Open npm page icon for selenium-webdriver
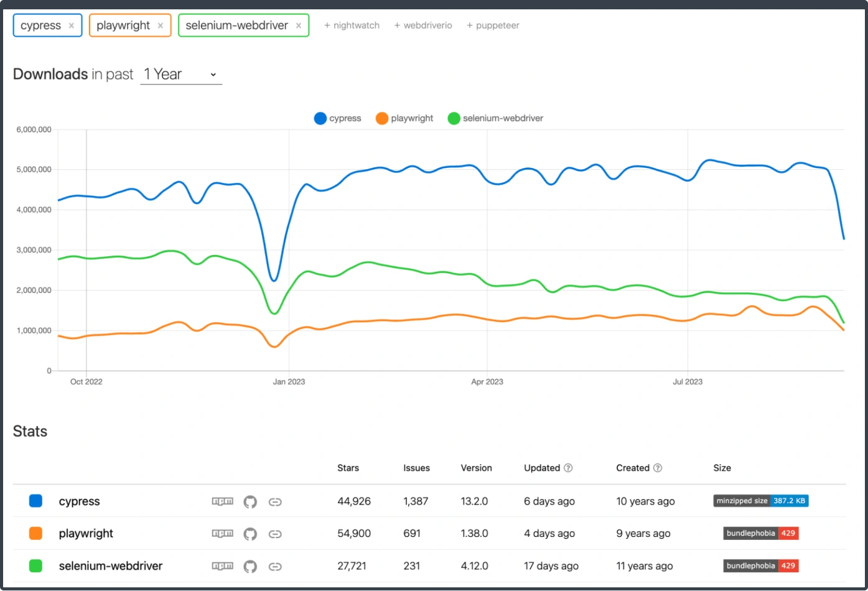This screenshot has width=868, height=591. coord(222,566)
